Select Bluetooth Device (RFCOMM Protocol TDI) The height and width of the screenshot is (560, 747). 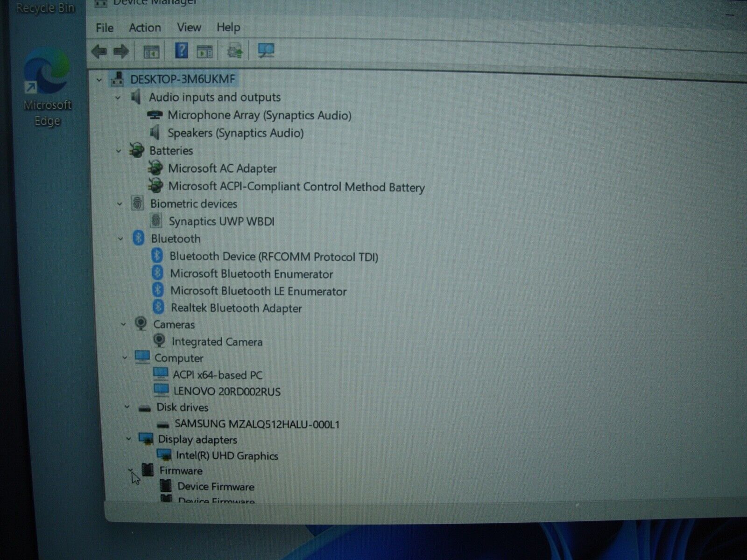[x=274, y=257]
